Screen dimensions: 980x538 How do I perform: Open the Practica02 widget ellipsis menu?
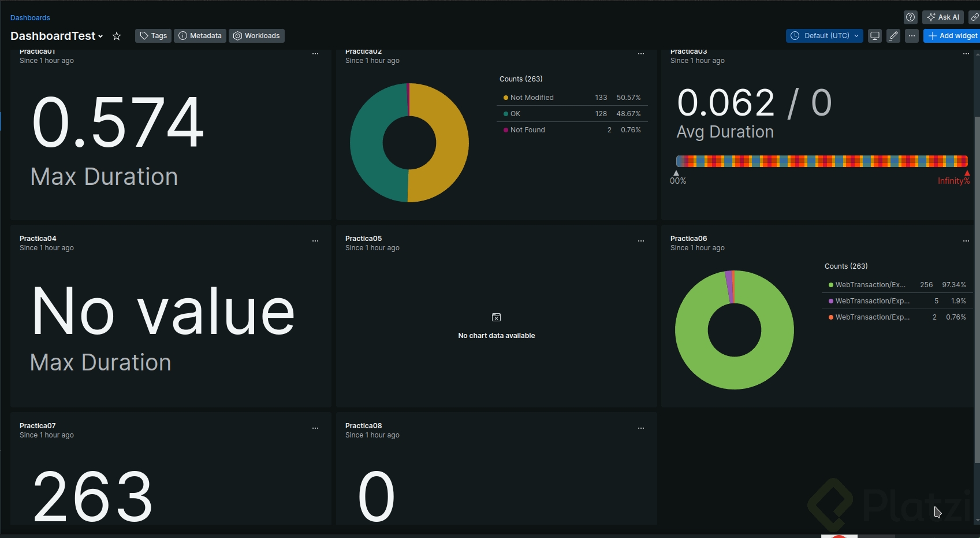point(641,54)
